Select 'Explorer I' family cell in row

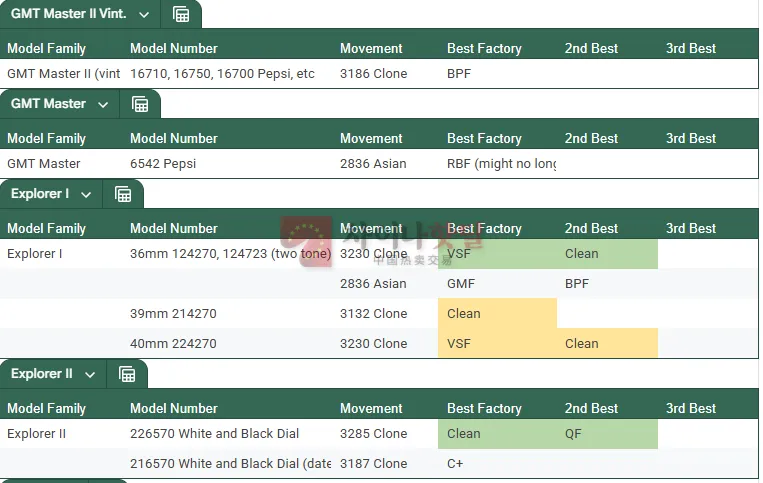pyautogui.click(x=35, y=254)
